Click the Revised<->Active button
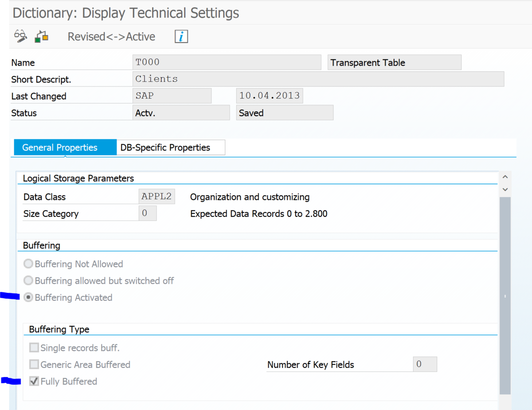 click(x=111, y=36)
